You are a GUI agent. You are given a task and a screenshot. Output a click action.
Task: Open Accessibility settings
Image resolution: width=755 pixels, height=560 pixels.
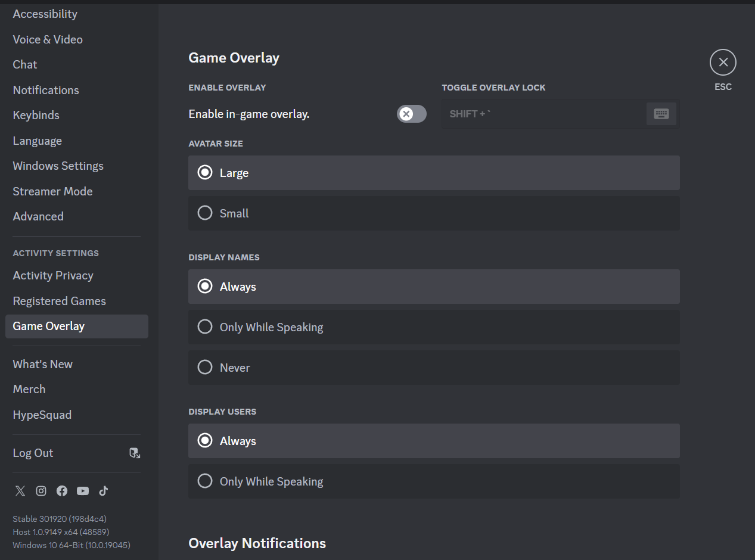[x=77, y=14]
